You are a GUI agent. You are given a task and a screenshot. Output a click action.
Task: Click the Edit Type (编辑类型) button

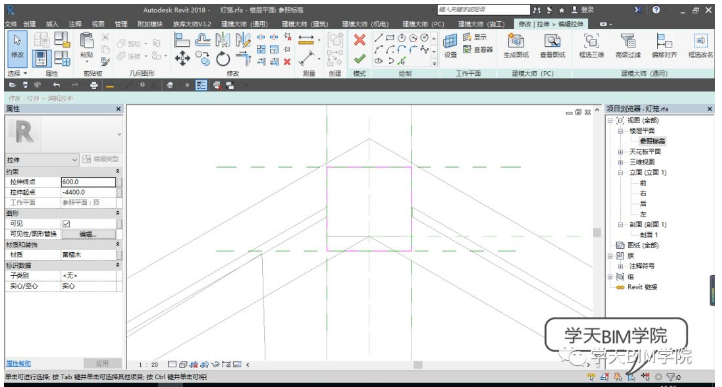coord(100,159)
